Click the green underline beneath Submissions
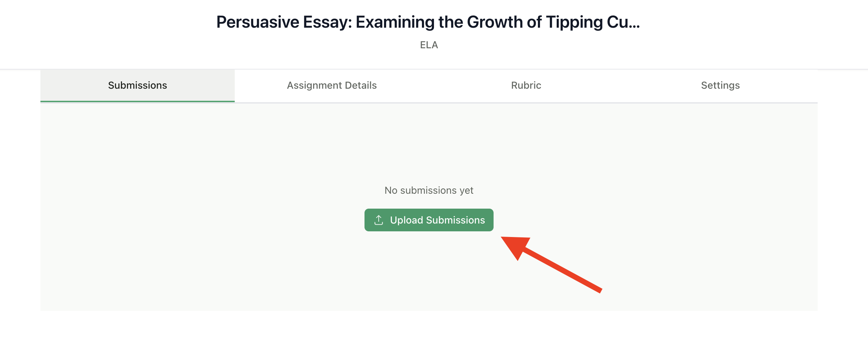The height and width of the screenshot is (347, 868). click(137, 102)
